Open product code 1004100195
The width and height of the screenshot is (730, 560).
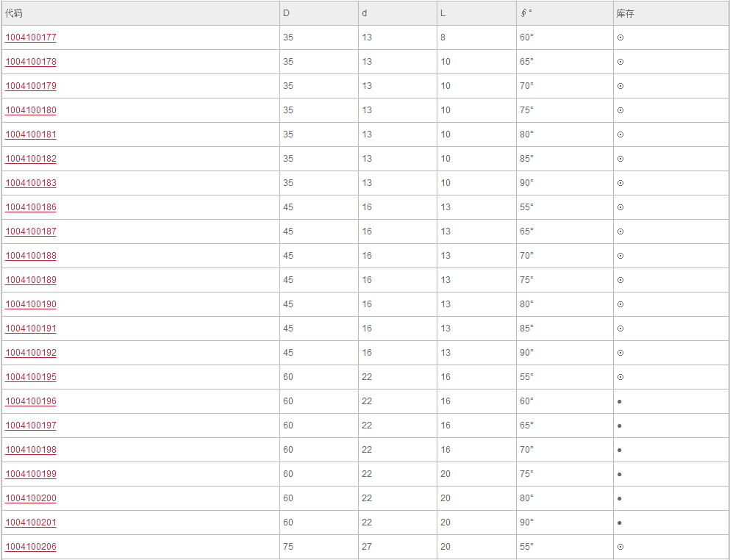(x=31, y=376)
